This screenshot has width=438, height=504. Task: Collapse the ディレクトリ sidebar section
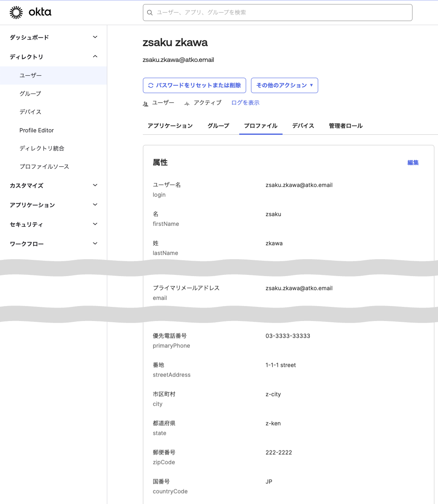pyautogui.click(x=95, y=57)
